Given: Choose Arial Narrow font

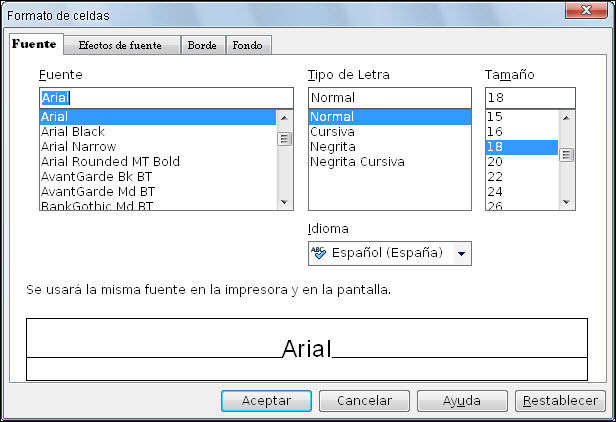Looking at the screenshot, I should [78, 147].
